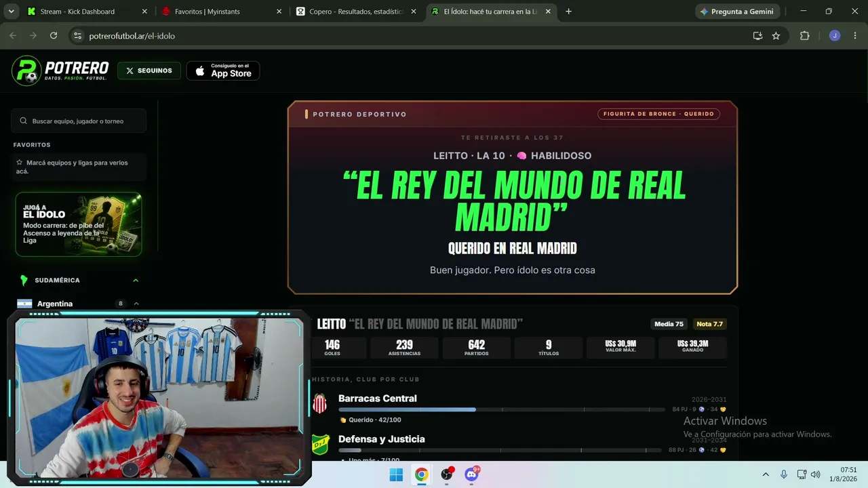Collapse the Argentina leagues chevron
Image resolution: width=868 pixels, height=488 pixels.
[x=136, y=304]
